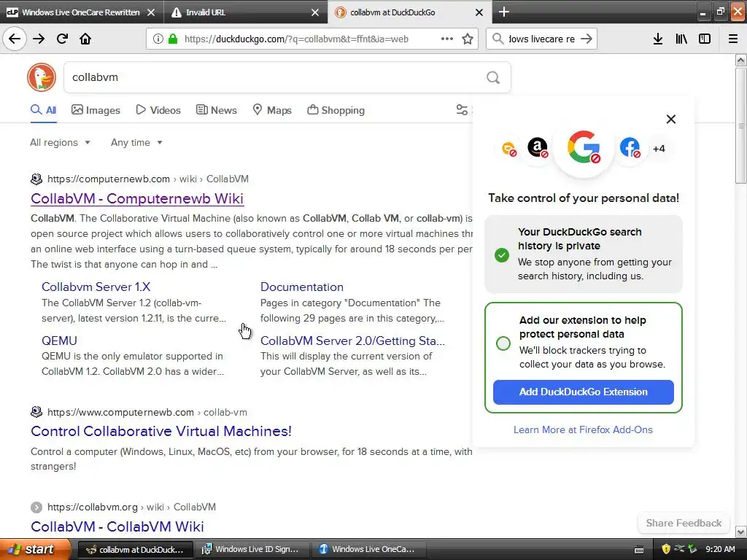
Task: Toggle the sidebar icon in toolbar
Action: coord(705,39)
